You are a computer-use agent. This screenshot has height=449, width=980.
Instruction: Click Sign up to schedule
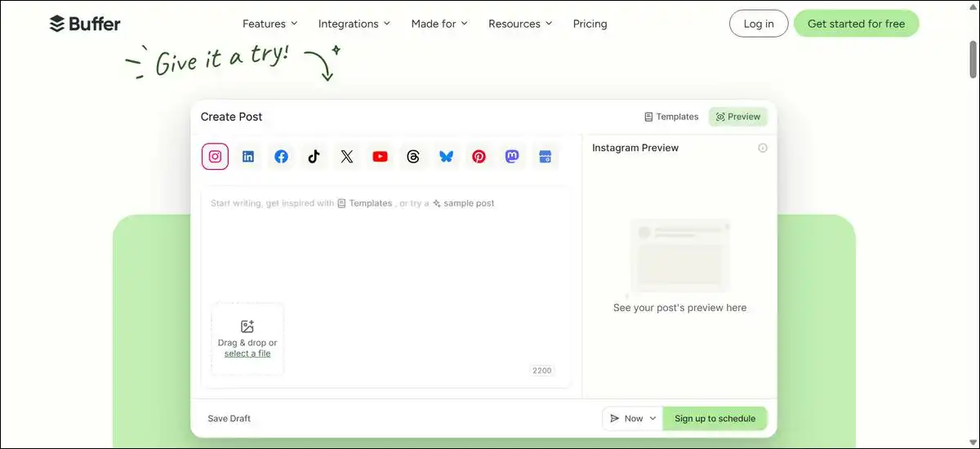[x=715, y=418]
